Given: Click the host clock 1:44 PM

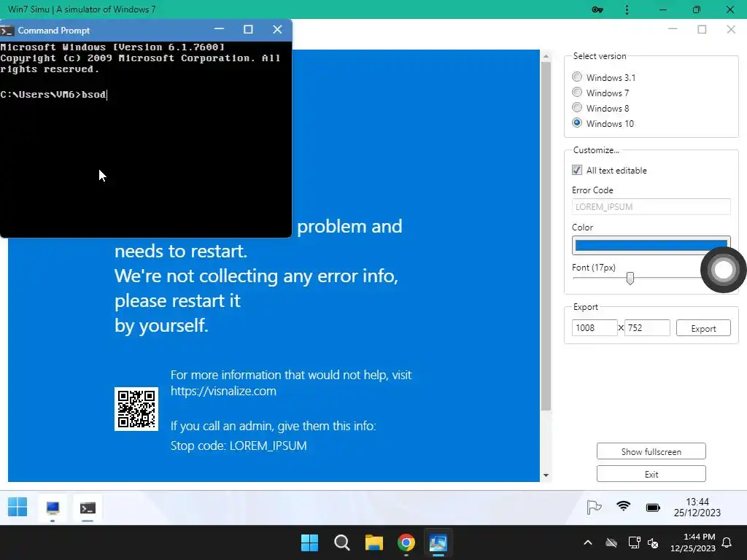Looking at the screenshot, I should (699, 537).
